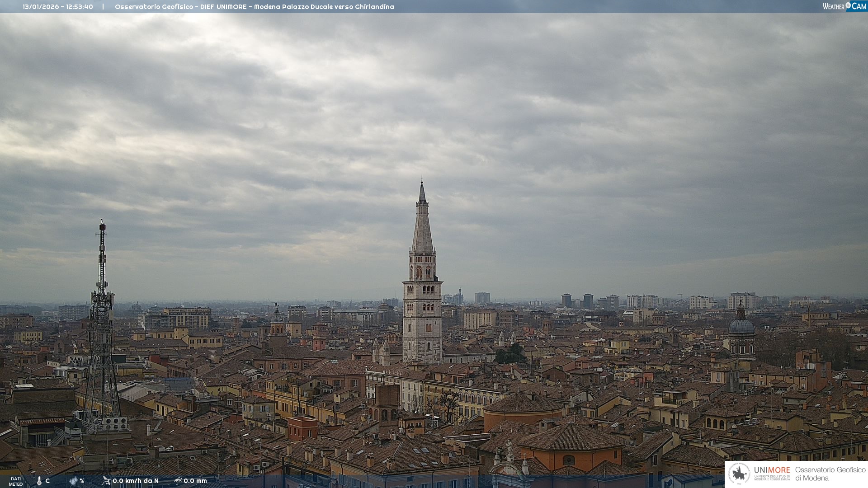Screen dimensions: 868x488
Task: Click the humidity percent sign label
Action: click(82, 481)
